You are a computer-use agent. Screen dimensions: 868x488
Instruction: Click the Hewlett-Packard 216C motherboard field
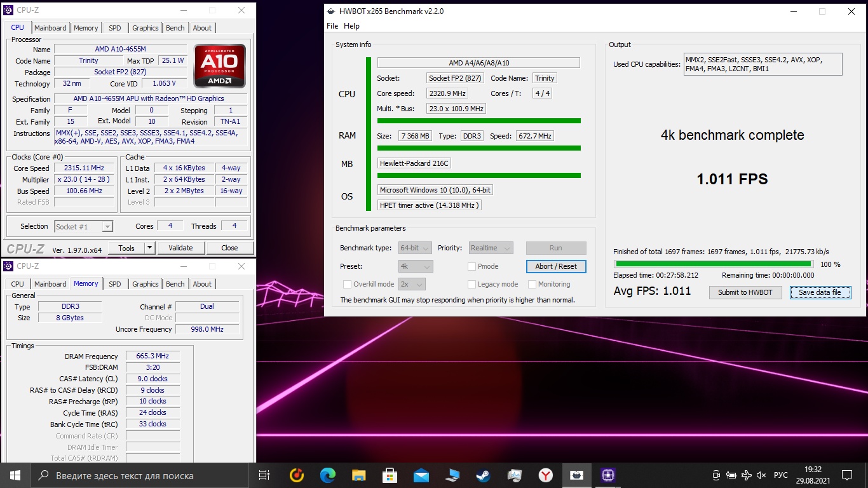click(414, 163)
